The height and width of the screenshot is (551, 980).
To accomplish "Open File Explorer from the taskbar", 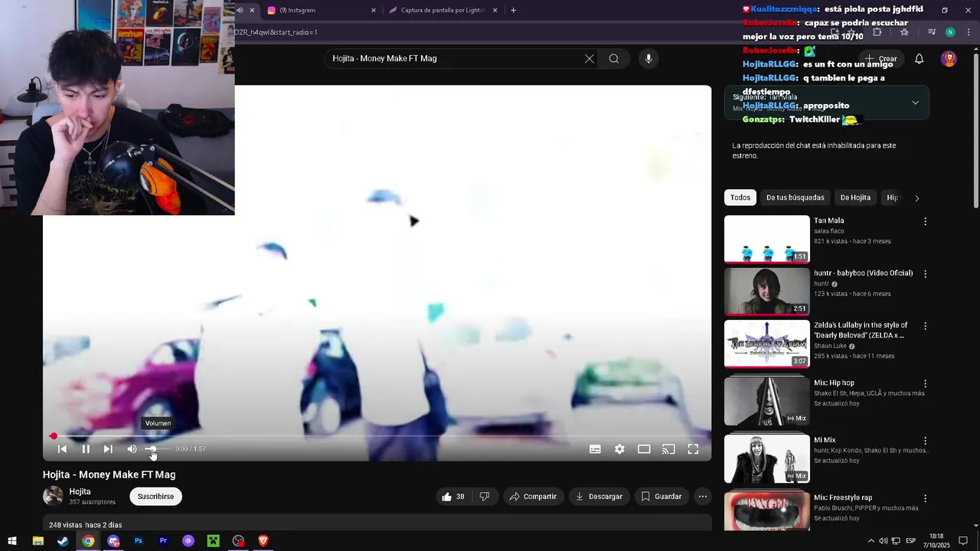I will (x=38, y=541).
